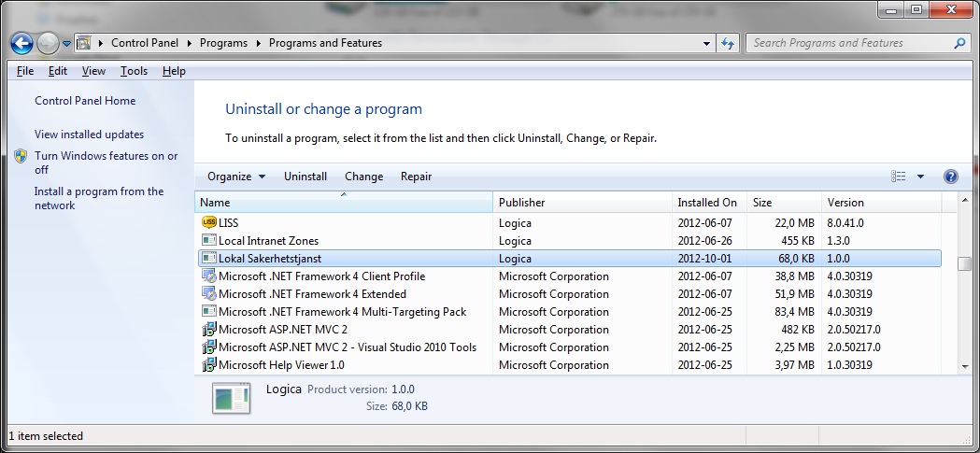Select the Local Intranet Zones entry
This screenshot has width=980, height=453.
[269, 241]
